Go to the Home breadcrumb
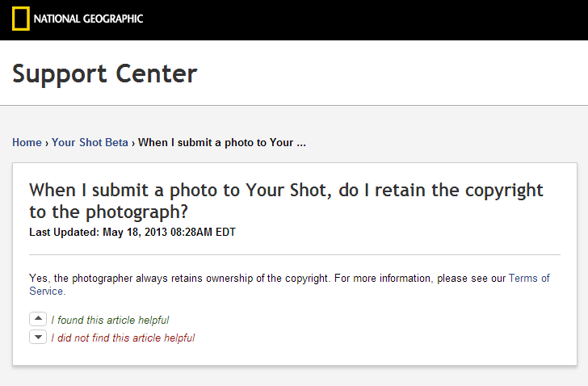The image size is (588, 386). pos(27,143)
